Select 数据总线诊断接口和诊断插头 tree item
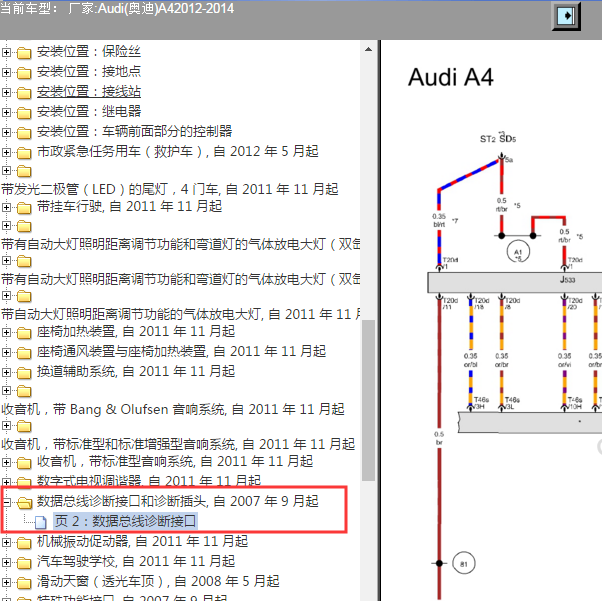The image size is (602, 601). coord(178,501)
